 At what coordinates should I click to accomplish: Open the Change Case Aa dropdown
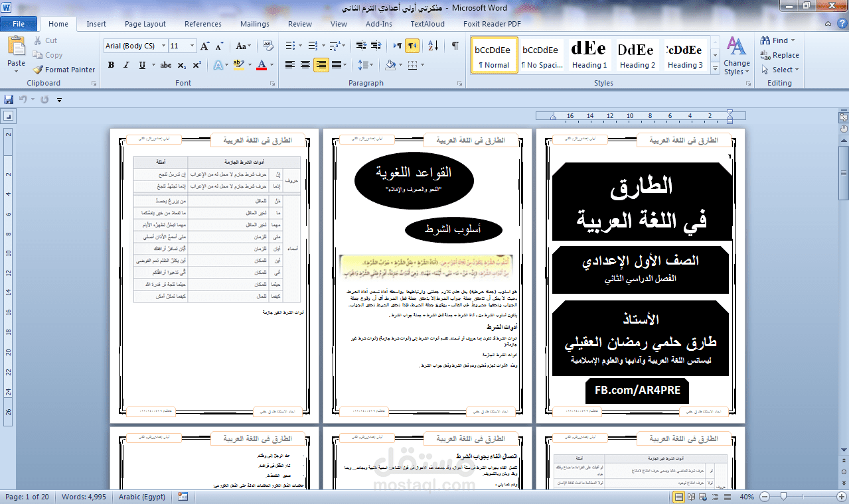click(x=243, y=46)
